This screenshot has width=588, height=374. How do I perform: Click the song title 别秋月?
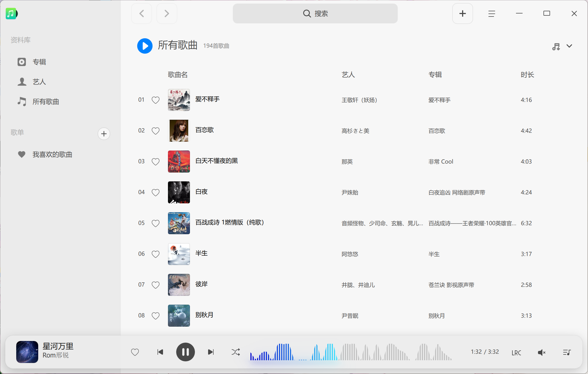pos(204,315)
